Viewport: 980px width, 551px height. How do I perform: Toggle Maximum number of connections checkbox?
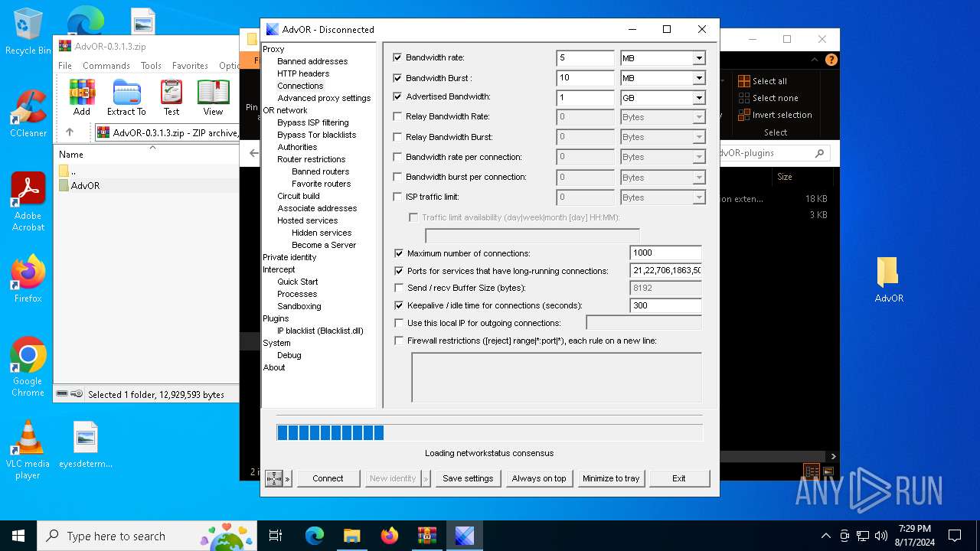tap(399, 253)
